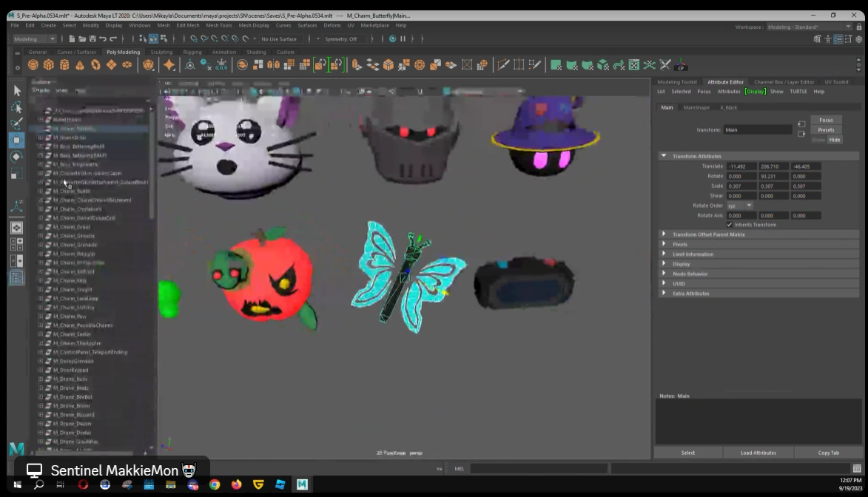Click the undo arrow icon
This screenshot has height=497, width=868.
pyautogui.click(x=103, y=39)
